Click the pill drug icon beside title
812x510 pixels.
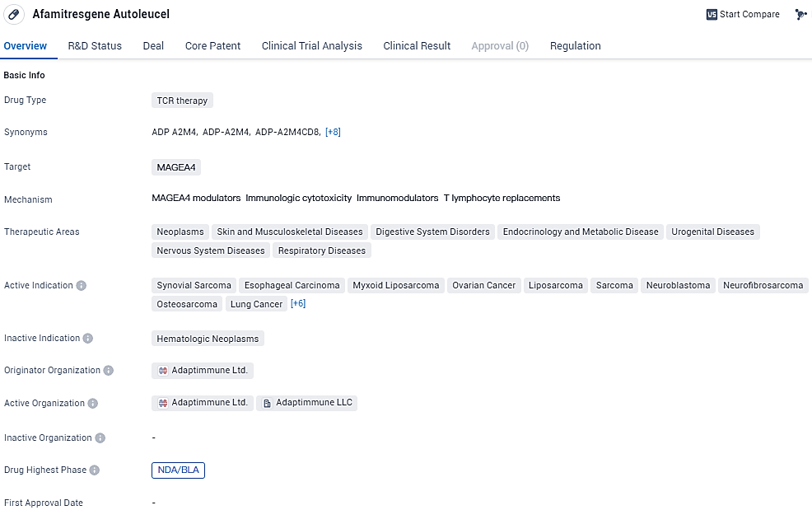coord(14,15)
